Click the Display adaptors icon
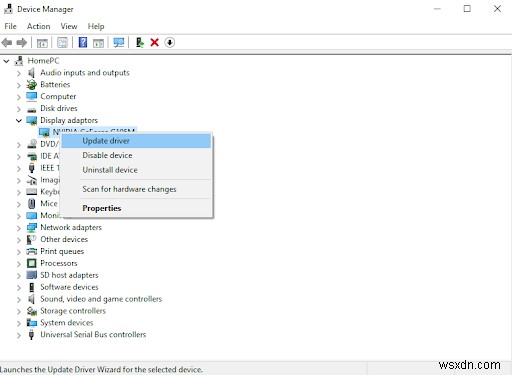512x375 pixels. (x=32, y=120)
